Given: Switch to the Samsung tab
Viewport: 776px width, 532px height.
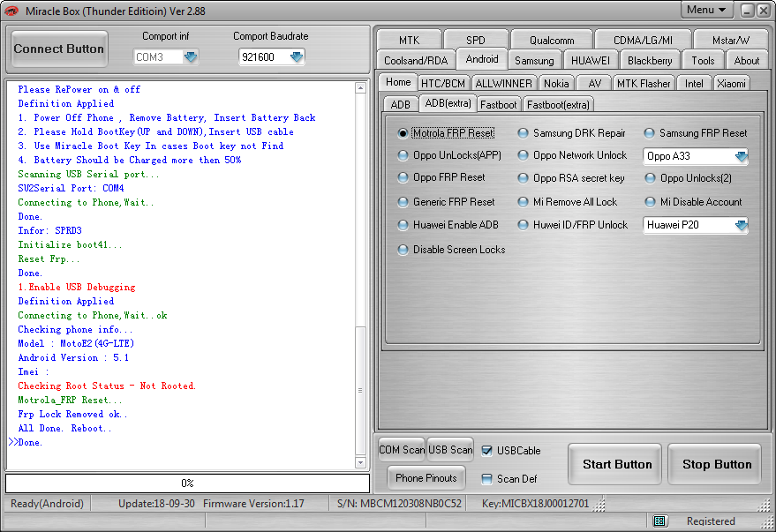Looking at the screenshot, I should [534, 60].
